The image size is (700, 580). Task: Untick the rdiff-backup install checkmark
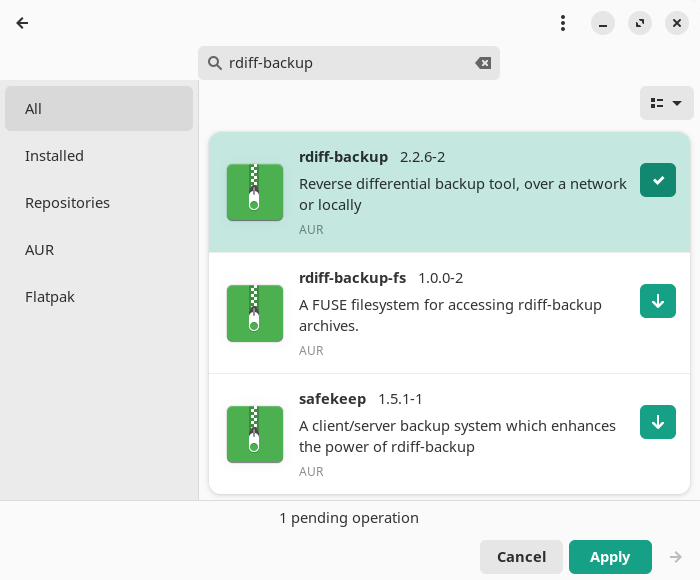[x=658, y=180]
